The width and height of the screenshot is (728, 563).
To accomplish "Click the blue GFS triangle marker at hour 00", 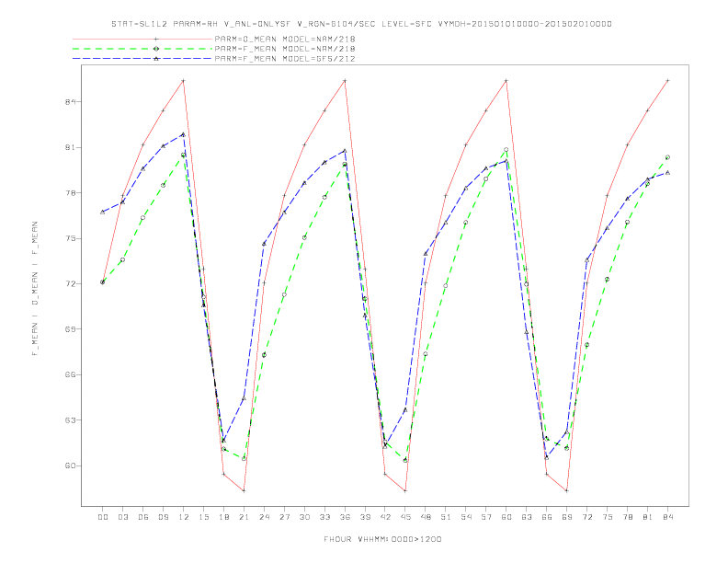I will click(103, 212).
